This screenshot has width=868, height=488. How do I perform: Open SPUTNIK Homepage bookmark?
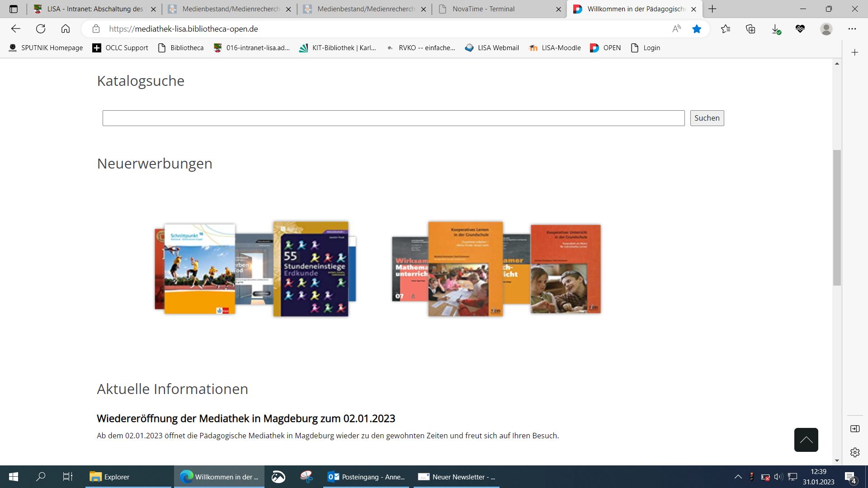coord(46,48)
